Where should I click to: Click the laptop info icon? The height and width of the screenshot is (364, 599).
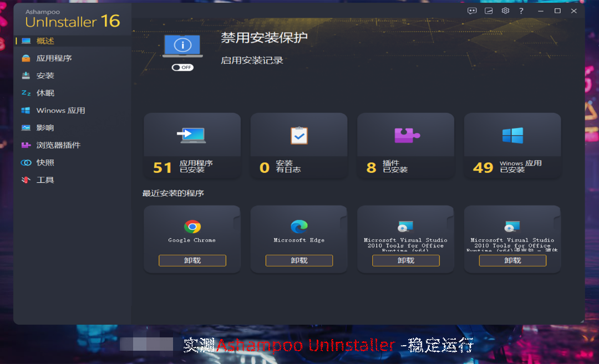182,46
